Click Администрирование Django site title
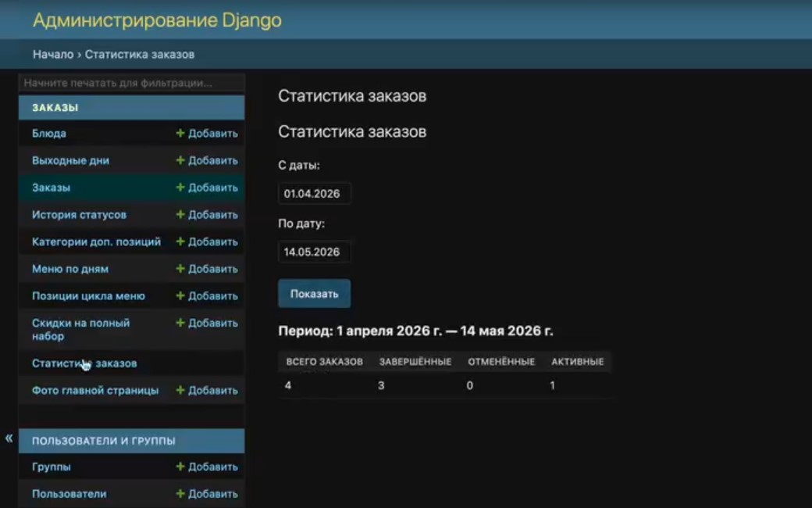The width and height of the screenshot is (812, 508). coord(157,20)
